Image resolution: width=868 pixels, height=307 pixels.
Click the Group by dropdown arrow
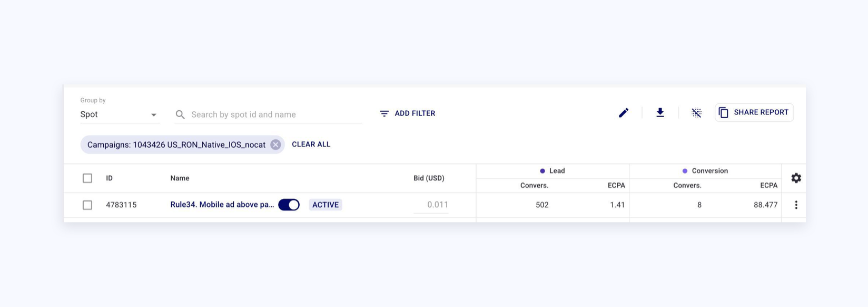154,115
